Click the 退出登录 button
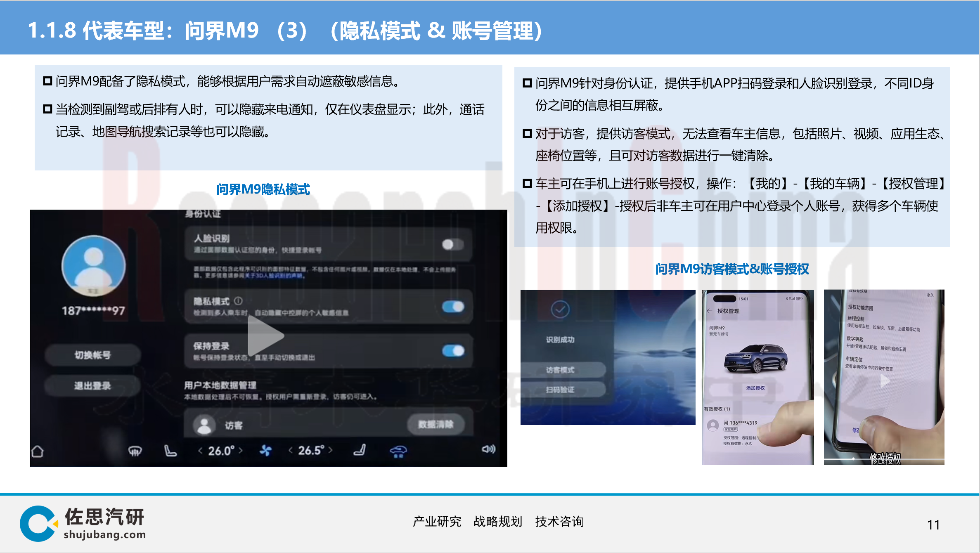 [x=92, y=386]
